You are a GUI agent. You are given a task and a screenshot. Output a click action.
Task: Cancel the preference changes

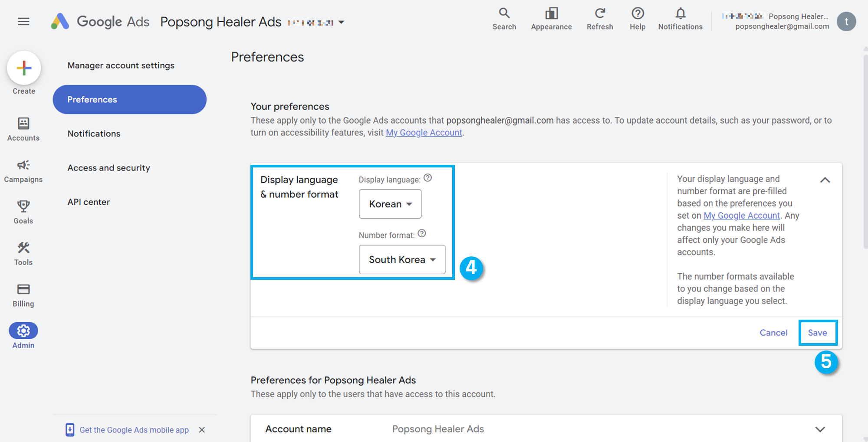[773, 333]
